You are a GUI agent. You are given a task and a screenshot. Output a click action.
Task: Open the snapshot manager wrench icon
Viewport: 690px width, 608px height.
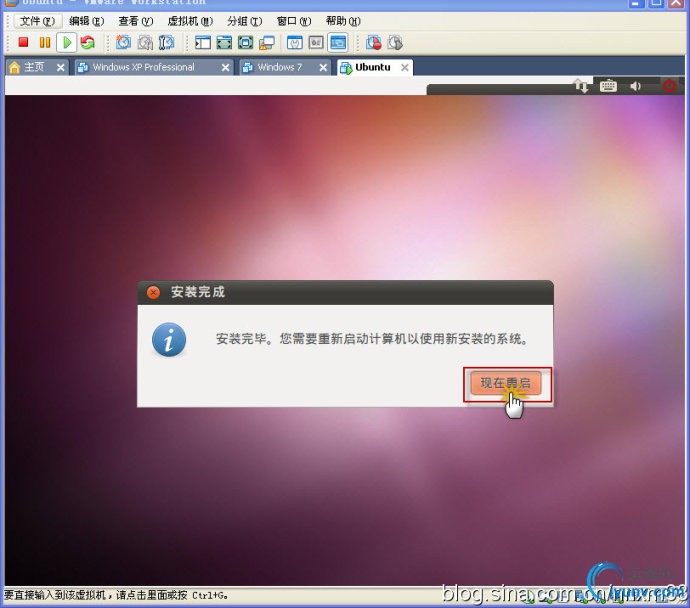(166, 42)
